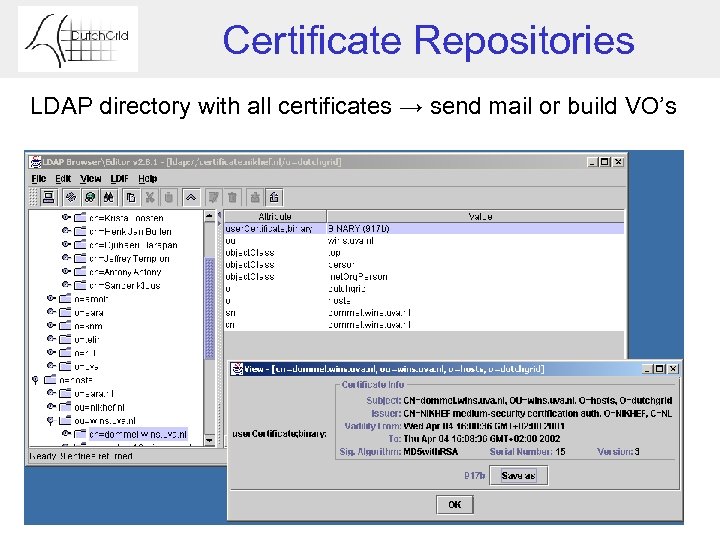Screen dimensions: 720x540
Task: Select the cn=Krista Joosten tree entry
Action: (126, 218)
